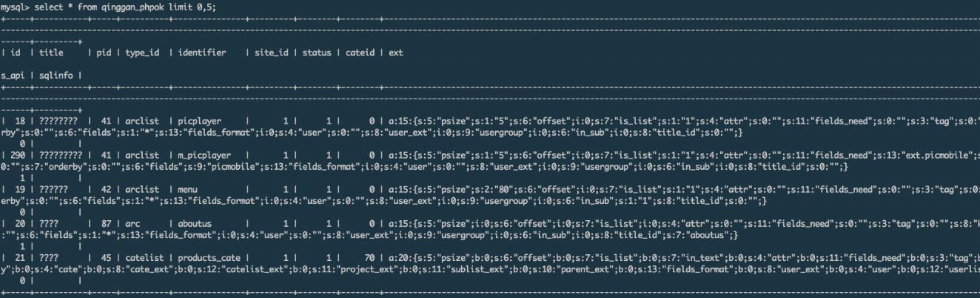Viewport: 980px width, 298px height.
Task: Click the "identifier" column header
Action: [202, 53]
